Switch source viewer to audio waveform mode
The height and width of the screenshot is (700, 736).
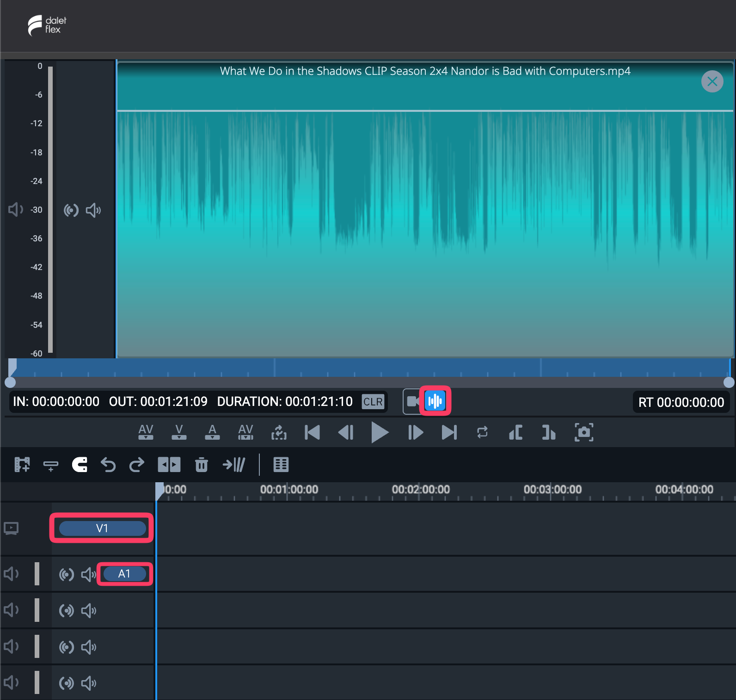coord(435,401)
